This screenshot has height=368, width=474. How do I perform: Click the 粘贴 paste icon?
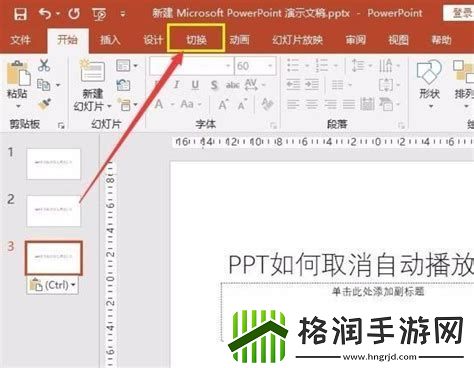pyautogui.click(x=18, y=73)
